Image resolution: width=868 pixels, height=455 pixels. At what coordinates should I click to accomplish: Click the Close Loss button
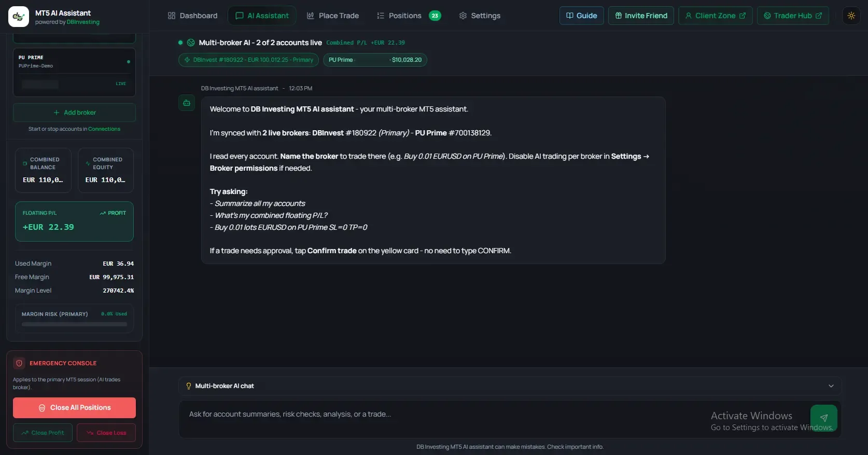pyautogui.click(x=106, y=433)
